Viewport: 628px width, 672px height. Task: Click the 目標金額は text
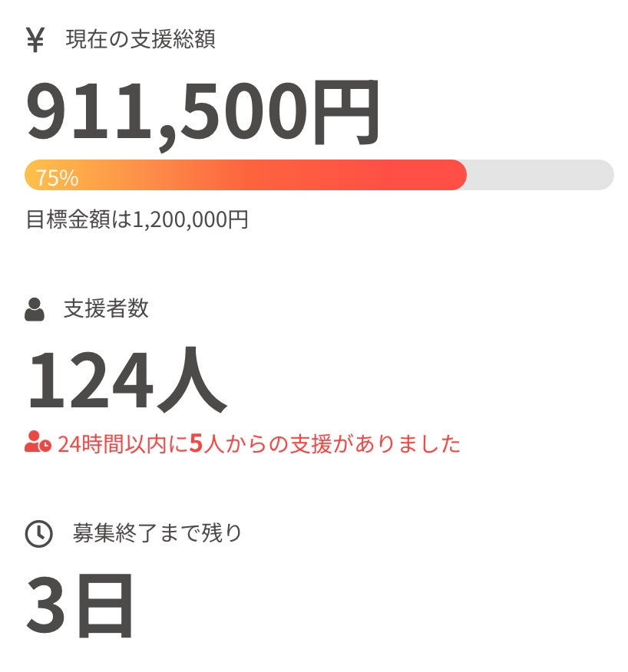click(x=79, y=219)
